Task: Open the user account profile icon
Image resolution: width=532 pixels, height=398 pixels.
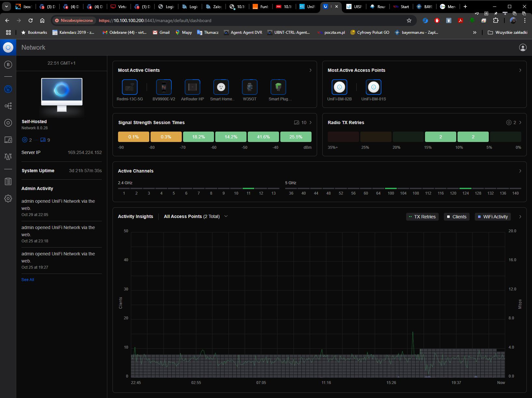Action: coord(523,47)
